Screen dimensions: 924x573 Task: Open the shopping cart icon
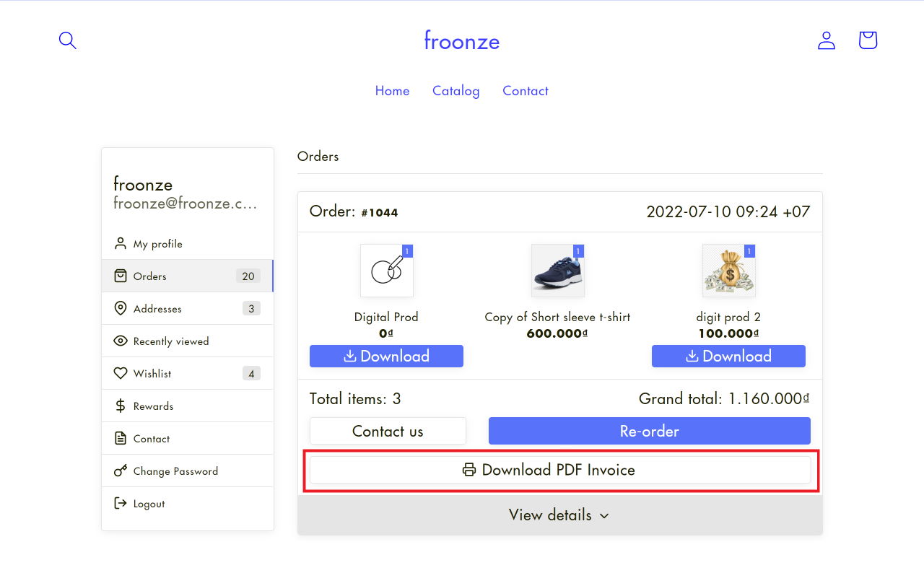pyautogui.click(x=868, y=40)
